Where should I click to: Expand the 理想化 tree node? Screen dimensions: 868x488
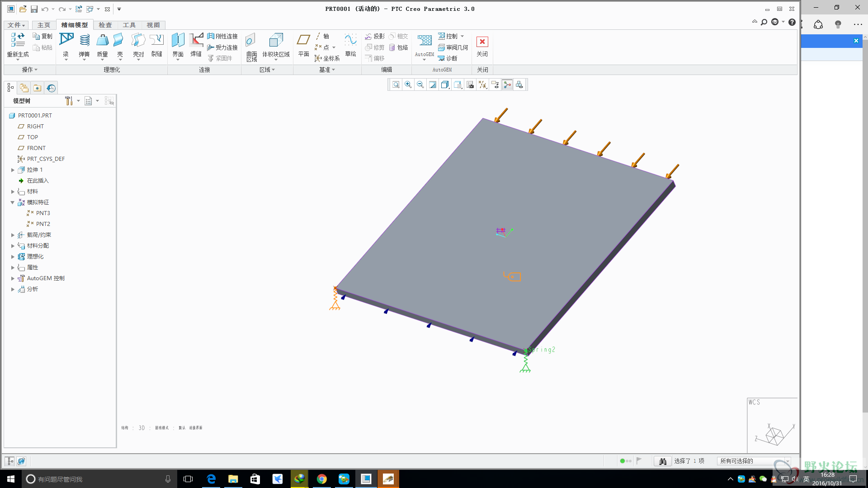(13, 257)
